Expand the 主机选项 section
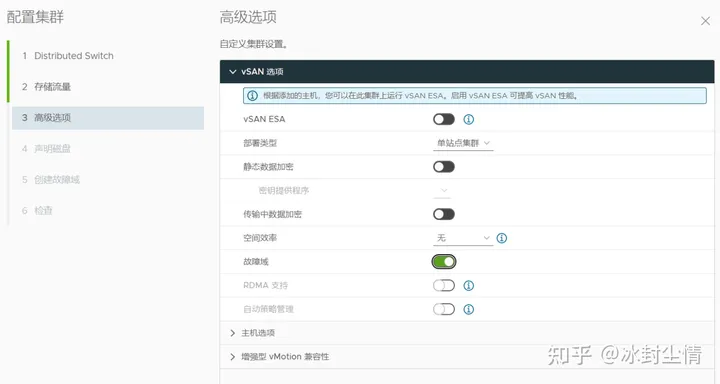Screen dimensions: 720x384 tap(467, 333)
